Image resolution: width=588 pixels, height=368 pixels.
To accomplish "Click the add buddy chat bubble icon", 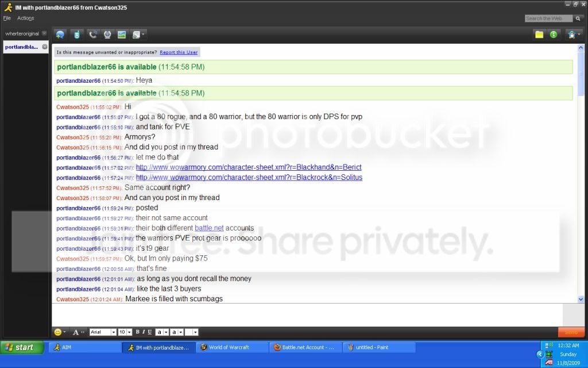I will [x=60, y=34].
